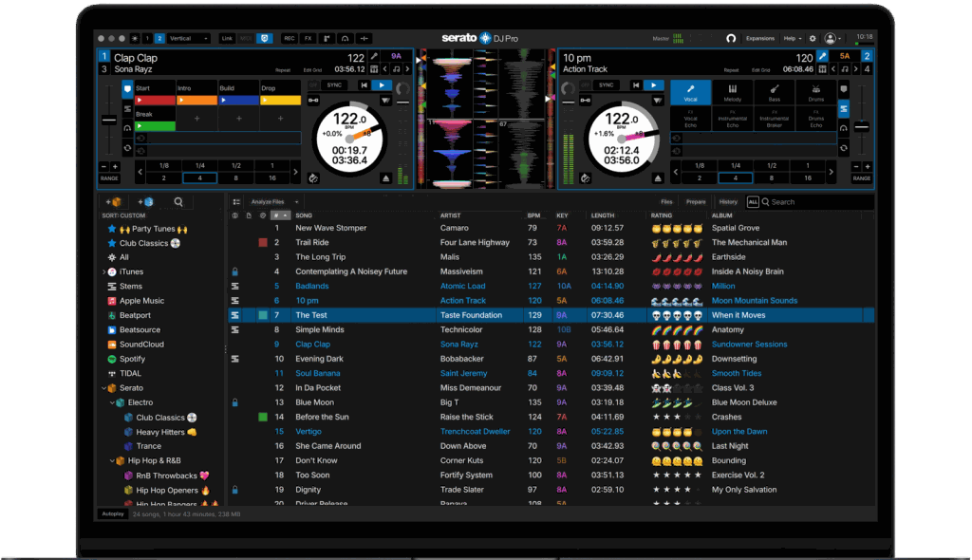Click the library Search field
Screen dimensions: 972x560
[x=817, y=202]
